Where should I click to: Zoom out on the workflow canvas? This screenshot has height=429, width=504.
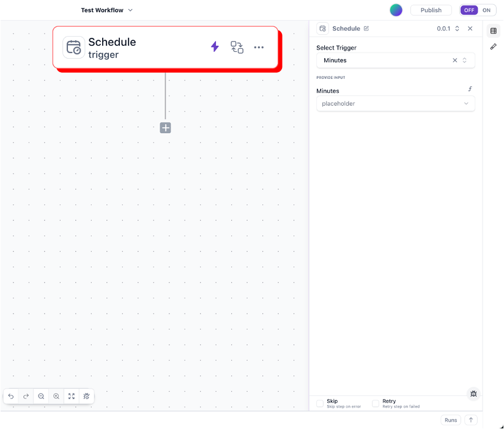41,396
